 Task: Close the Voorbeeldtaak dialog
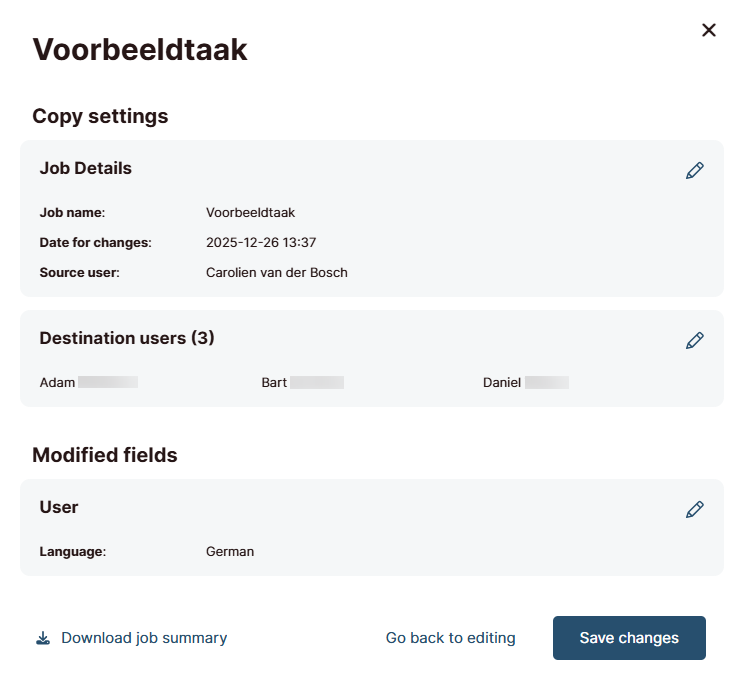tap(709, 30)
